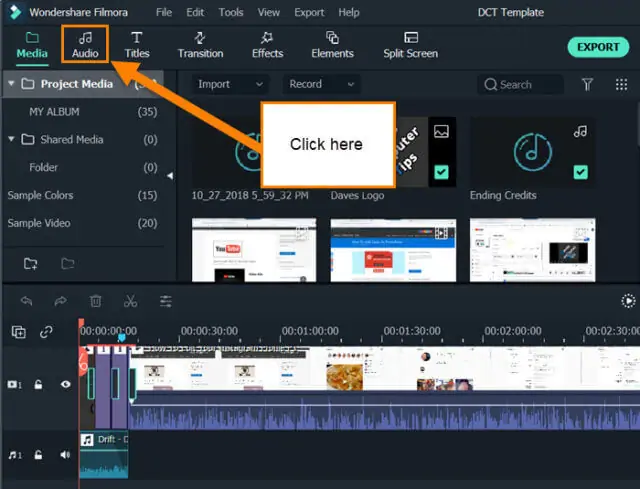Mute audio track 1 speaker icon

[65, 454]
